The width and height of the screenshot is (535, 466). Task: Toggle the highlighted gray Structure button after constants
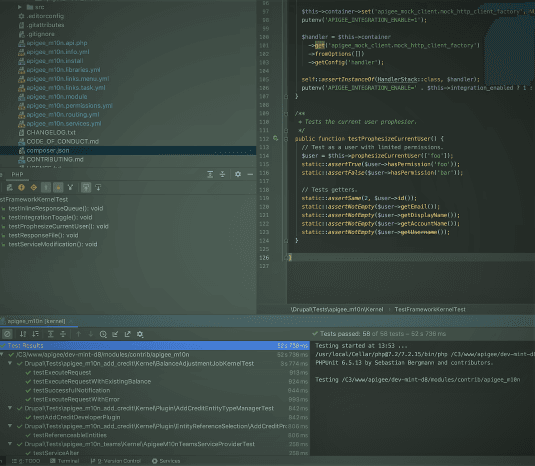click(46, 187)
